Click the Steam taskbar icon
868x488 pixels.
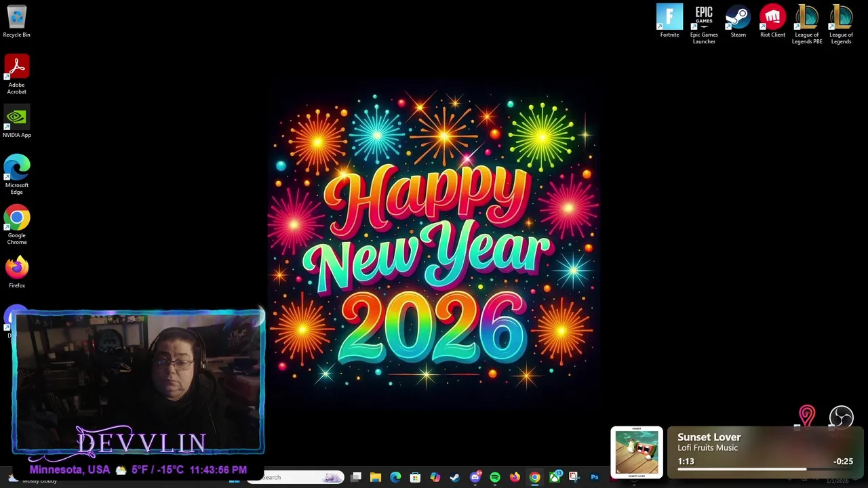(x=455, y=477)
